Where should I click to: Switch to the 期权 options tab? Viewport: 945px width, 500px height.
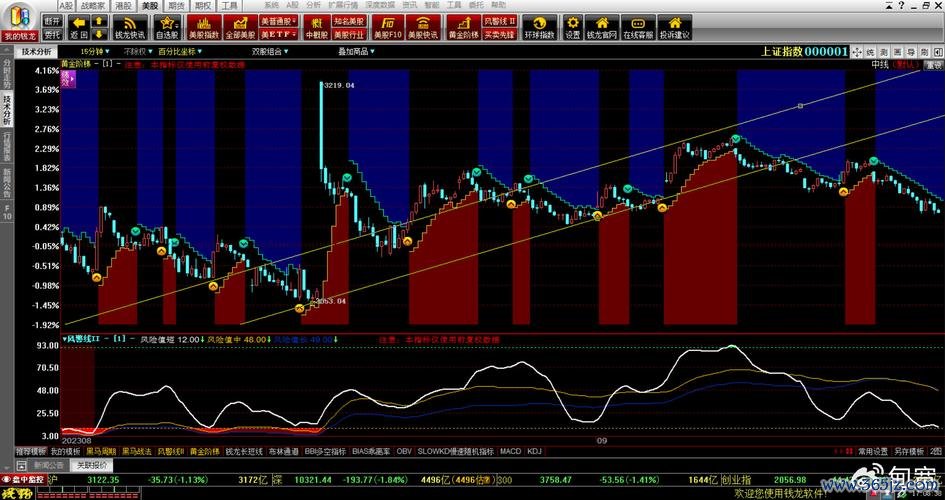(x=204, y=5)
